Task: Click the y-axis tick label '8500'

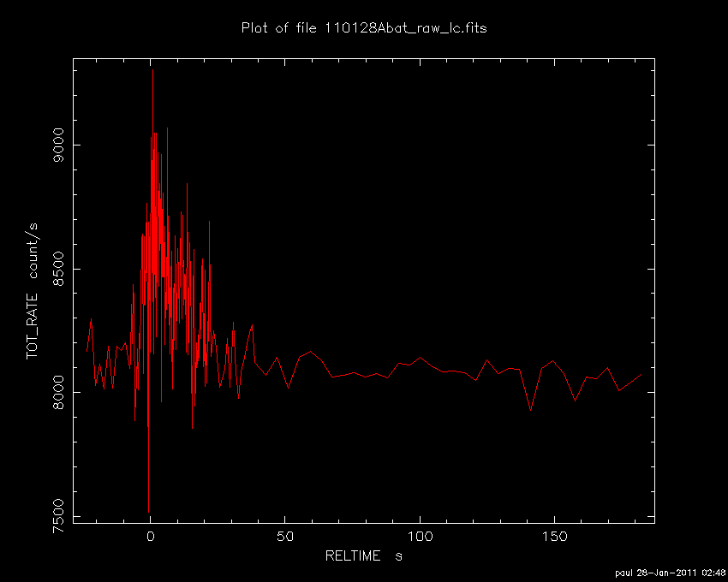Action: click(59, 269)
